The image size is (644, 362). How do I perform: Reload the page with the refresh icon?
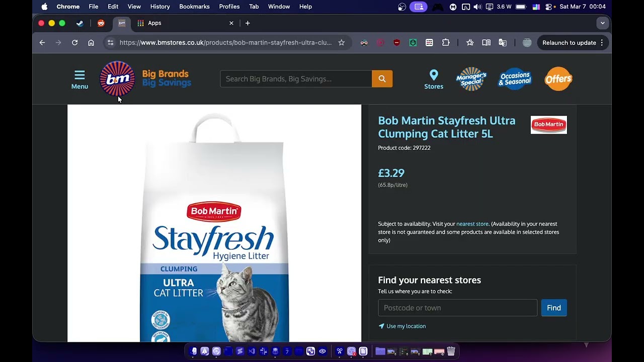[74, 43]
